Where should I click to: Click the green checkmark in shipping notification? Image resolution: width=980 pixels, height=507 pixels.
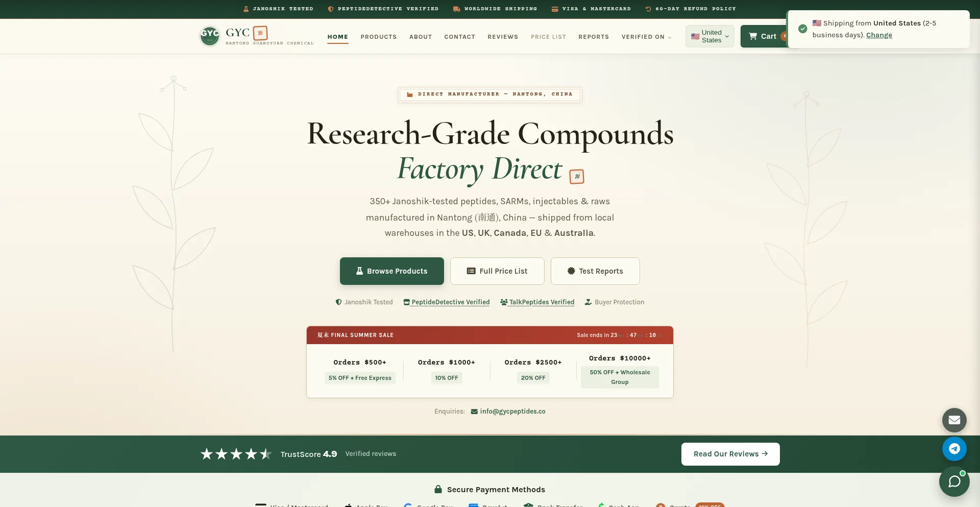(803, 29)
